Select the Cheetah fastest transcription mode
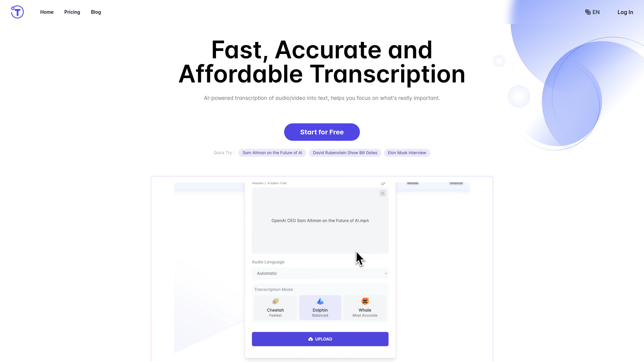644x362 pixels. click(276, 307)
